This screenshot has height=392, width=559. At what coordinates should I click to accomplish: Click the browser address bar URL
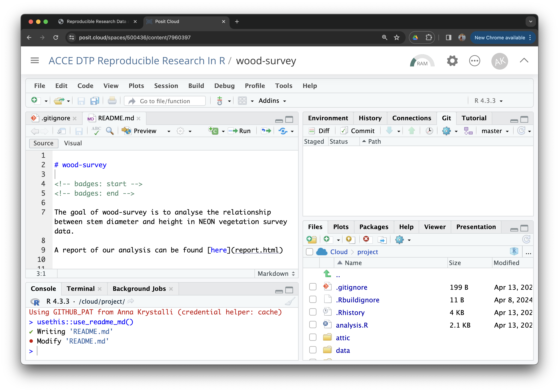coord(135,37)
